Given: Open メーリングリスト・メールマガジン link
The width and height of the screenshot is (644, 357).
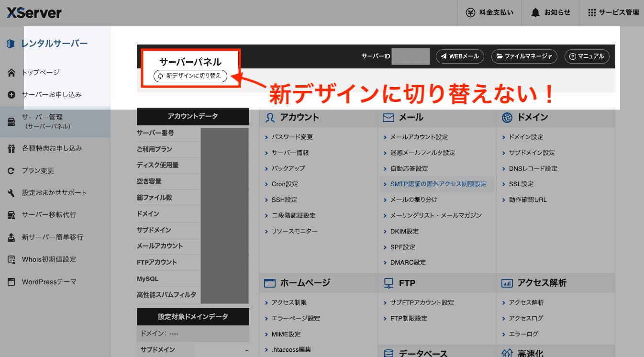Looking at the screenshot, I should coord(436,215).
